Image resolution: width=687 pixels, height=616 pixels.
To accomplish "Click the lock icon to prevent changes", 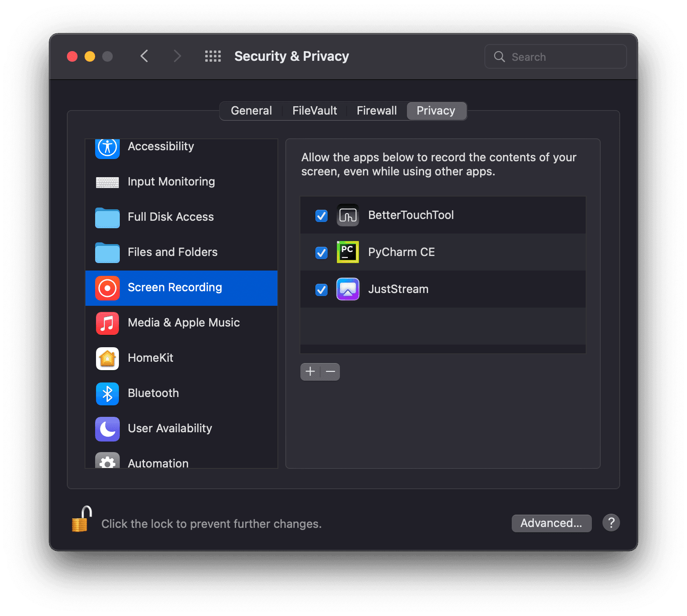I will [x=82, y=519].
